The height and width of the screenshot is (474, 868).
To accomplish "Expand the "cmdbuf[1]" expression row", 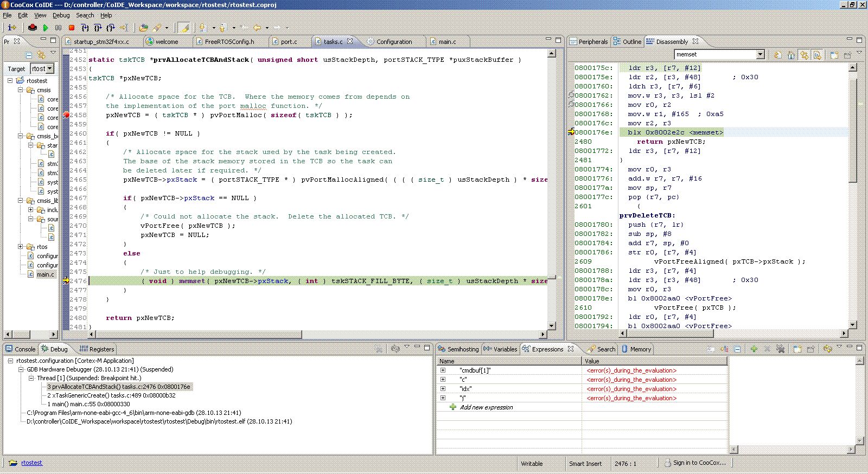I will pyautogui.click(x=443, y=370).
